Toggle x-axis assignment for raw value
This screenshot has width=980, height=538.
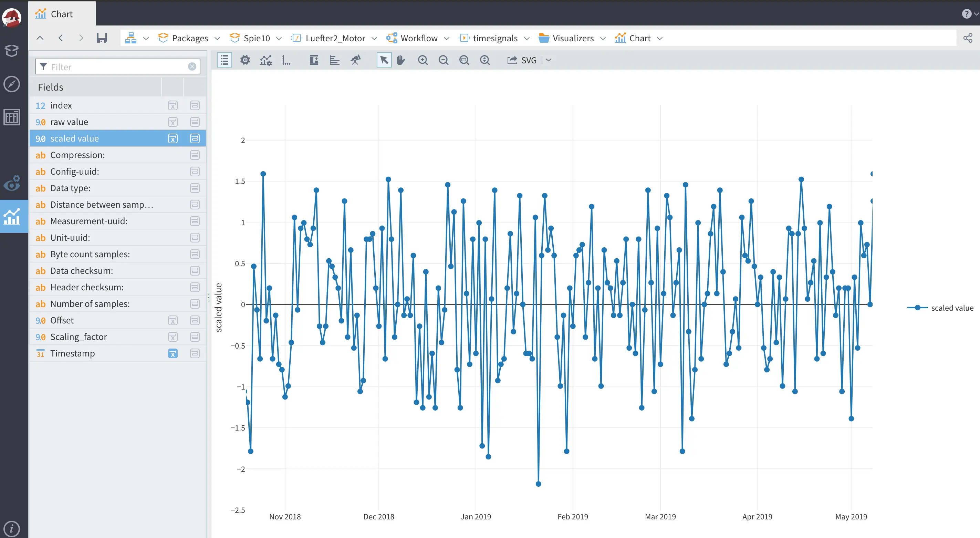[x=173, y=122]
